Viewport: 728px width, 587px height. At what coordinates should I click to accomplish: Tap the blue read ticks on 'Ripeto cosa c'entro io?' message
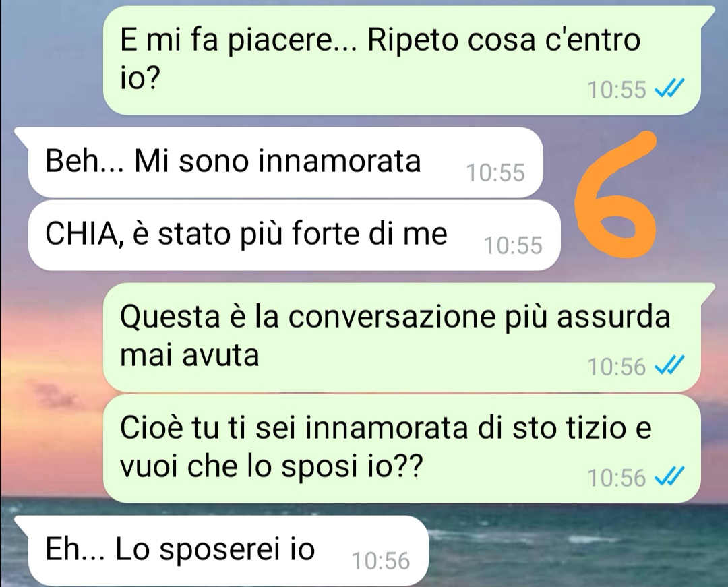click(x=669, y=88)
